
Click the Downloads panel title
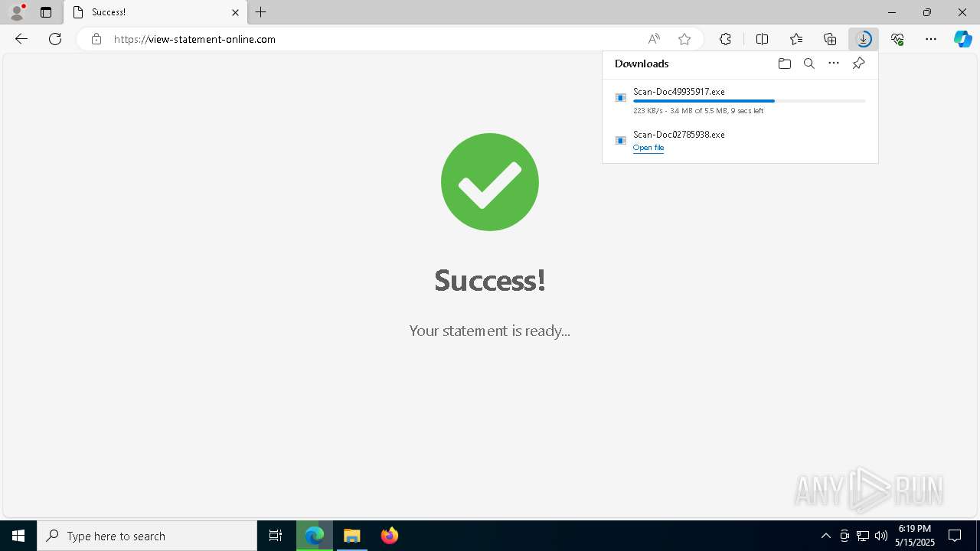(x=642, y=64)
